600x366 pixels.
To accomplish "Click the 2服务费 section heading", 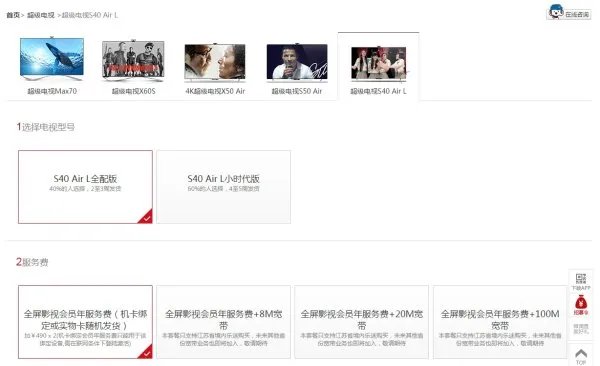I will click(32, 262).
